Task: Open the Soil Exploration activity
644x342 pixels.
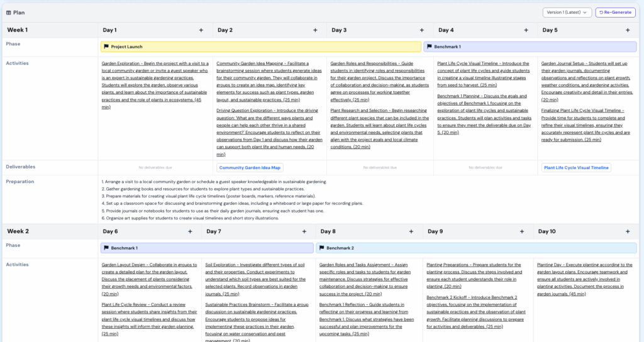Action: click(255, 279)
